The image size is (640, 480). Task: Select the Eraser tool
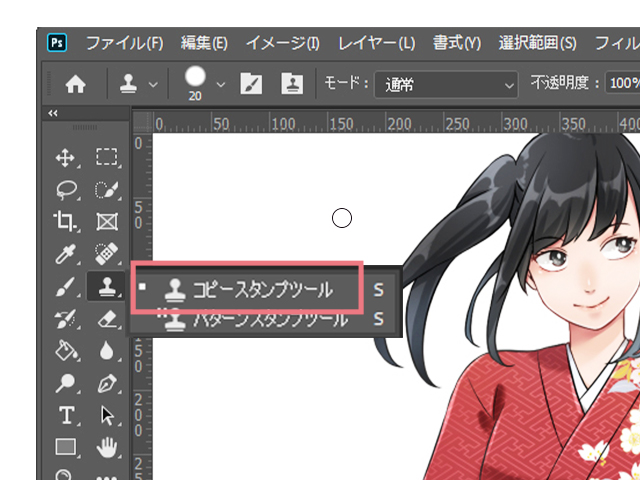coord(108,318)
